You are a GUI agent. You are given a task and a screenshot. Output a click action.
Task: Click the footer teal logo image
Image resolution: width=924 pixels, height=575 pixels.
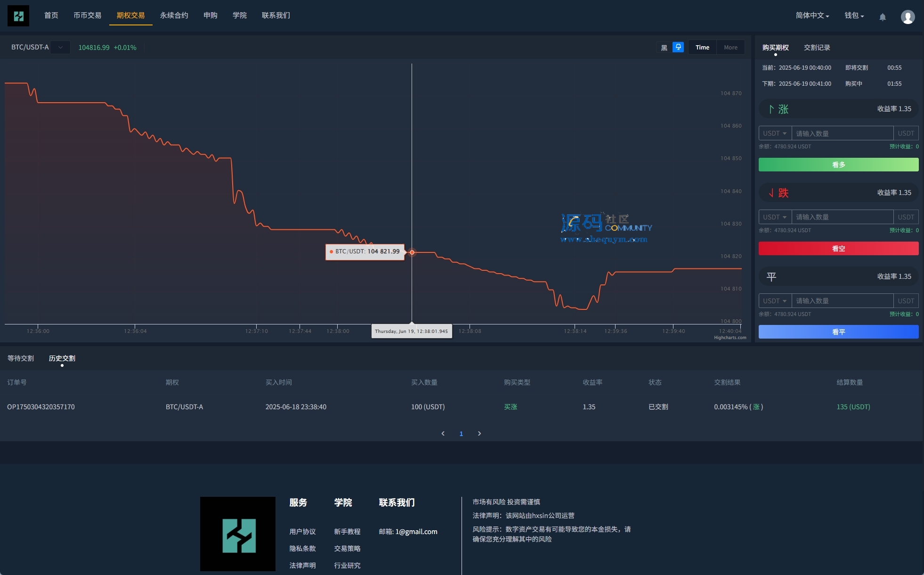tap(238, 534)
